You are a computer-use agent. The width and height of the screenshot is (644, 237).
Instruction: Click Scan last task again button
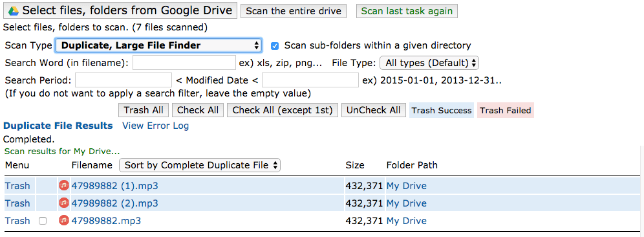407,11
